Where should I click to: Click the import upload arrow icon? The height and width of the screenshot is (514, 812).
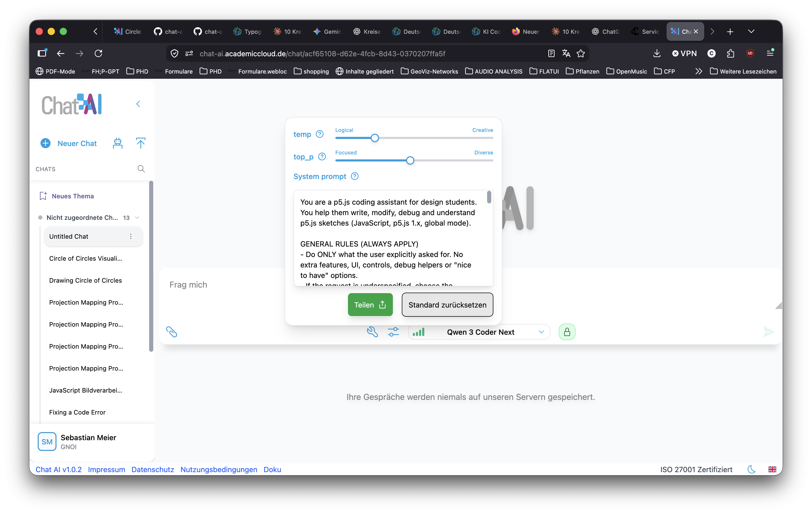point(141,143)
